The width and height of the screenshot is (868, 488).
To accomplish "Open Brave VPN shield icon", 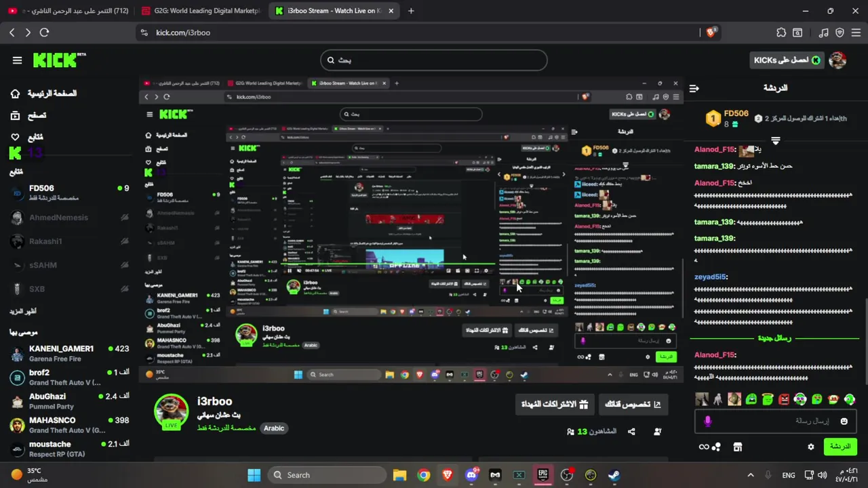I will [840, 33].
